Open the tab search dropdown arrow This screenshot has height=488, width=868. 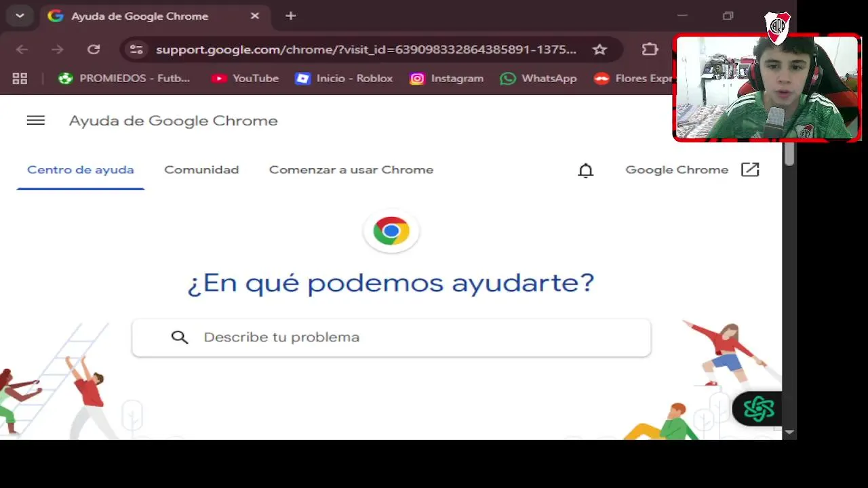pyautogui.click(x=20, y=16)
